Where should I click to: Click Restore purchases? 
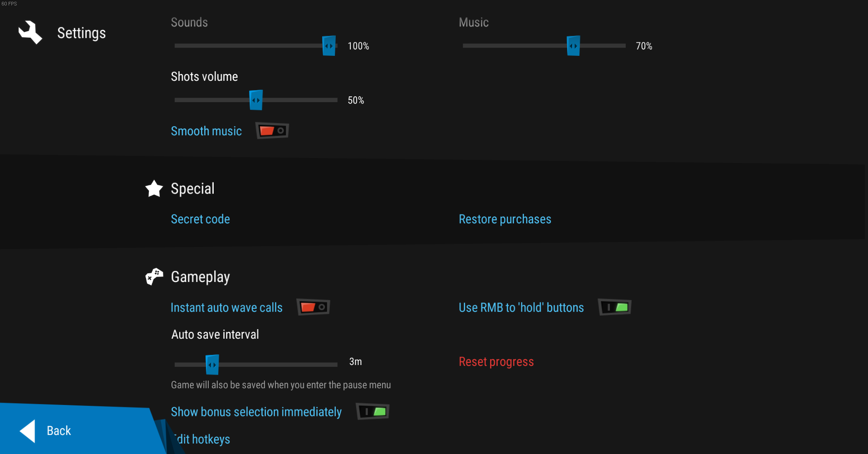pos(505,219)
